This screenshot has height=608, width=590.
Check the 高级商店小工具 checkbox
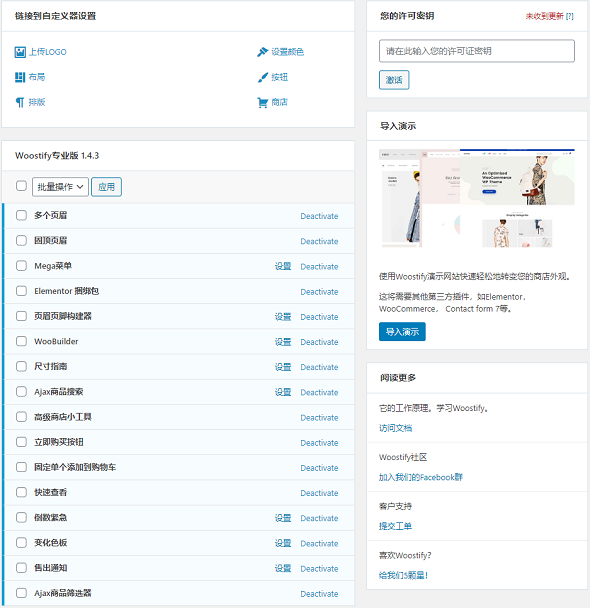click(21, 417)
